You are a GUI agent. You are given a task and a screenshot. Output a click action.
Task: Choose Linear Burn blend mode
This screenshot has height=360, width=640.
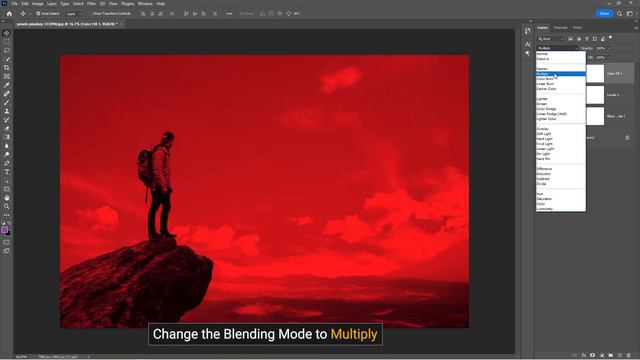click(x=561, y=84)
